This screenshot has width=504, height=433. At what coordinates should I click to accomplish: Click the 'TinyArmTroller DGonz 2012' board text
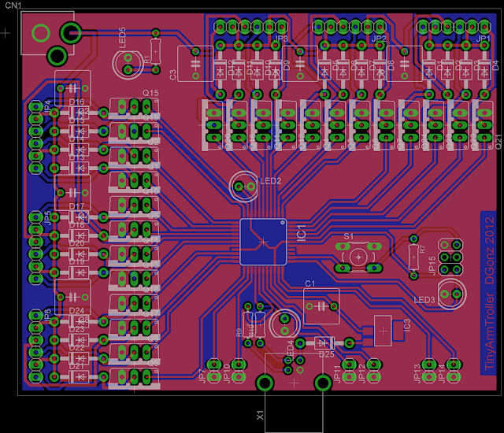[489, 293]
